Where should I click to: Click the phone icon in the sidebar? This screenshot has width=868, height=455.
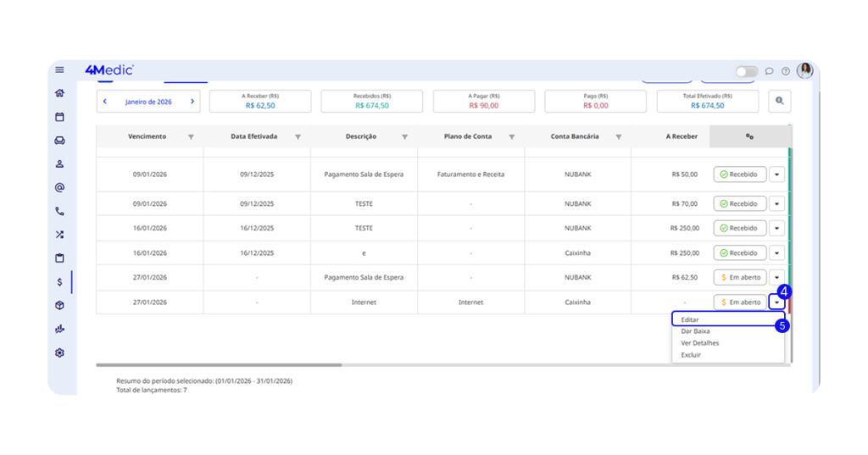pos(59,211)
